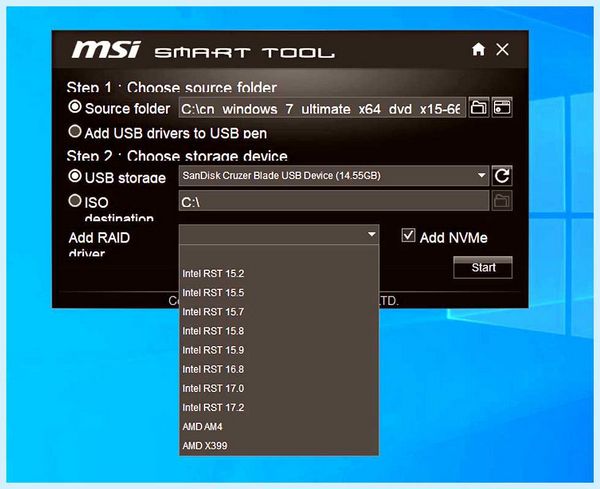
Task: Choose Intel RST 15.7 driver
Action: [x=279, y=312]
